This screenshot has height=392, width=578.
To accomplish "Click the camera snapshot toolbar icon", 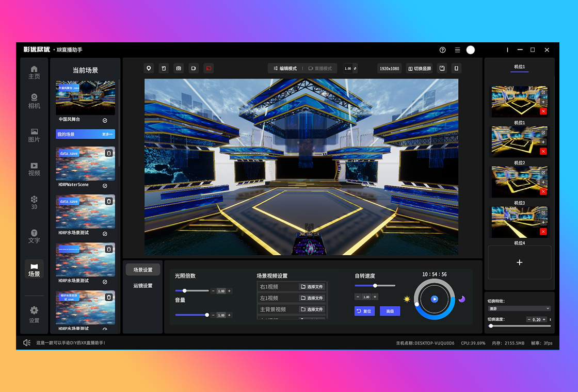I will (179, 68).
